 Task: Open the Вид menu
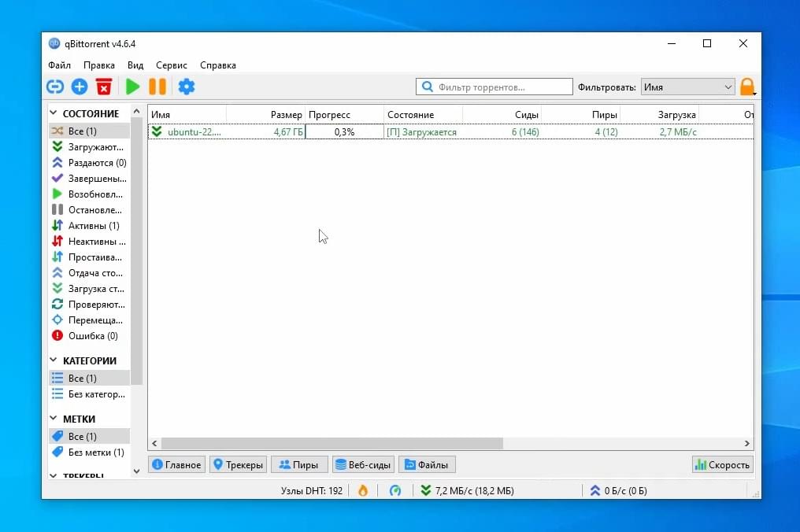(x=135, y=65)
